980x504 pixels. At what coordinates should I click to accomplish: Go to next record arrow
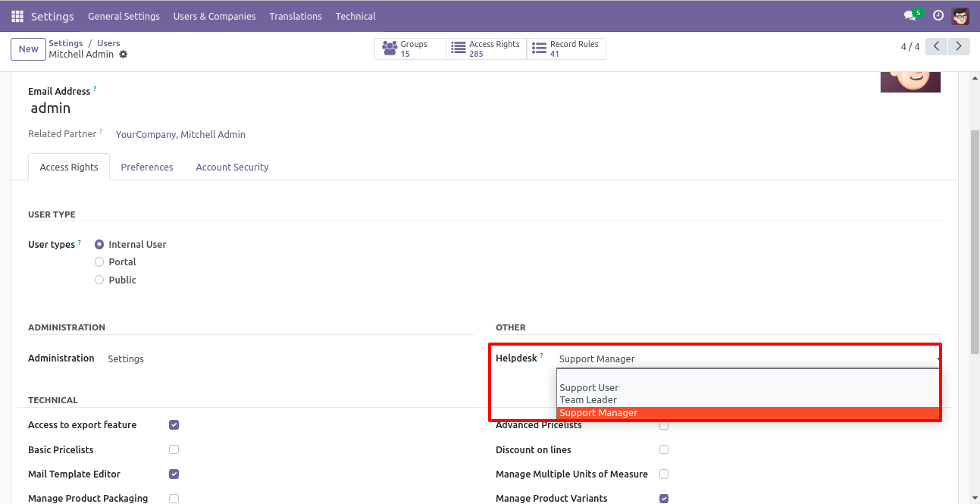960,47
